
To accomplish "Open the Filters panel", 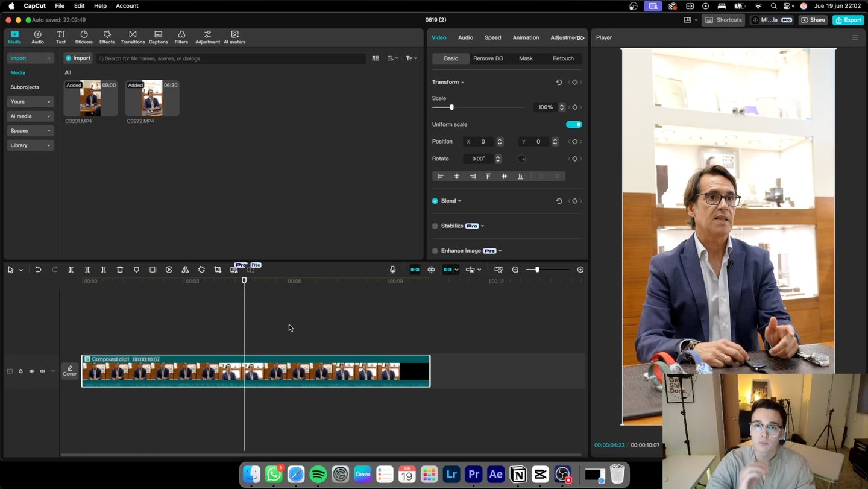I will [181, 37].
